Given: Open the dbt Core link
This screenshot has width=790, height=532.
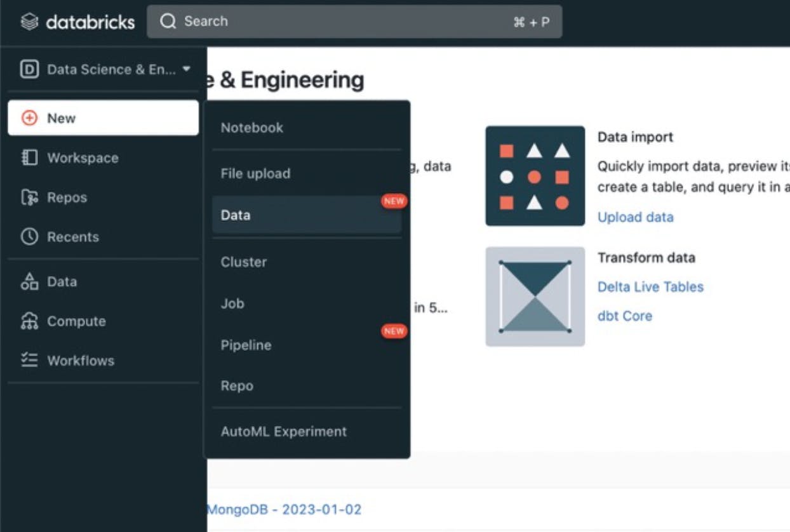Looking at the screenshot, I should point(625,316).
